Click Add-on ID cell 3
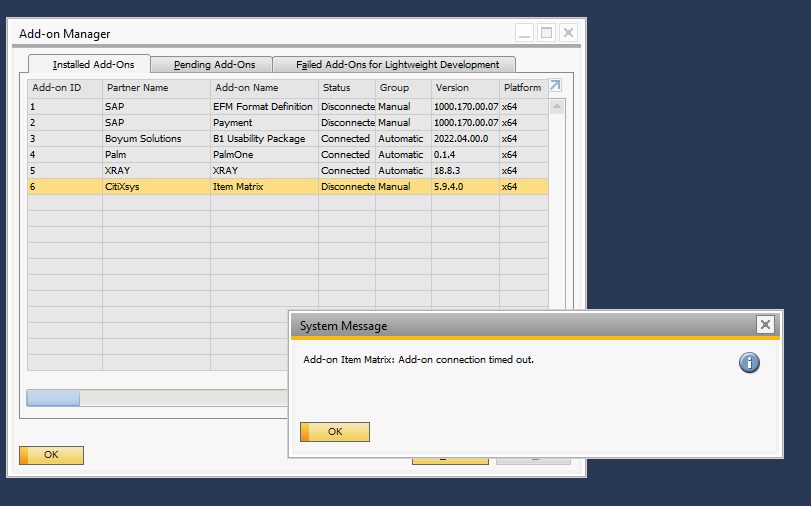The image size is (811, 506). click(x=65, y=139)
